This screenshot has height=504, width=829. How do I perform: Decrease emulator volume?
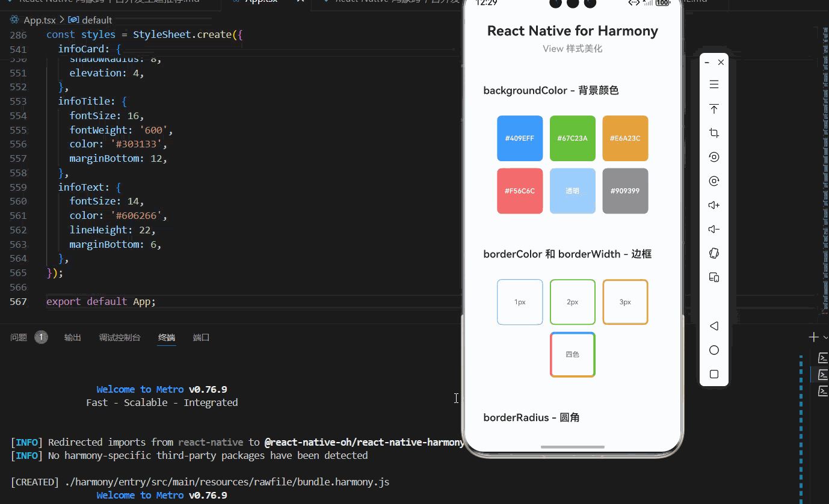[x=714, y=229]
